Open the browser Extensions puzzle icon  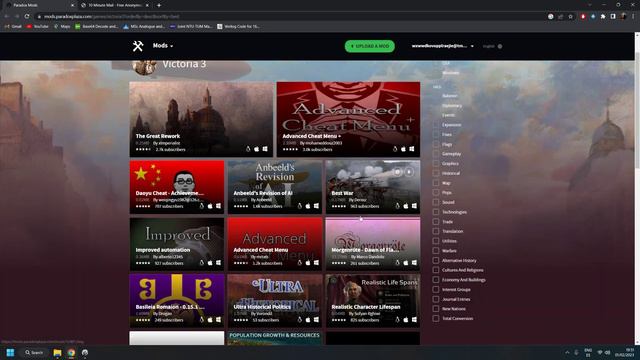click(603, 16)
